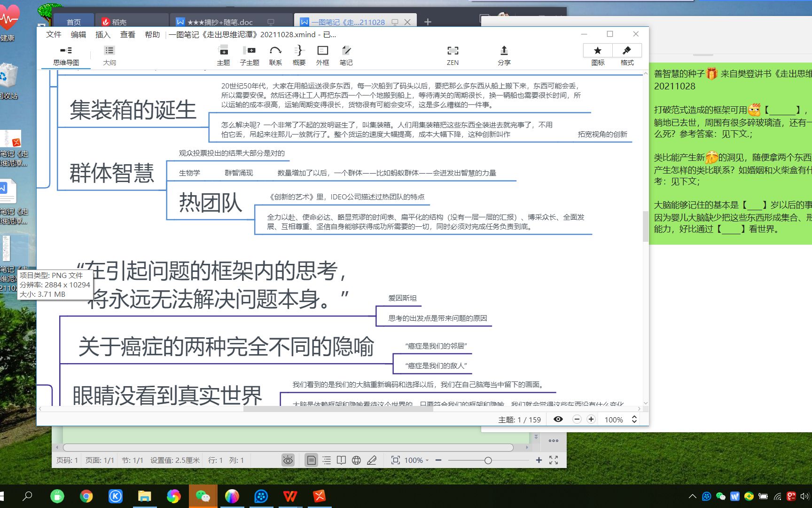Image resolution: width=812 pixels, height=508 pixels.
Task: Open XMind taskbar icon
Action: tap(320, 496)
